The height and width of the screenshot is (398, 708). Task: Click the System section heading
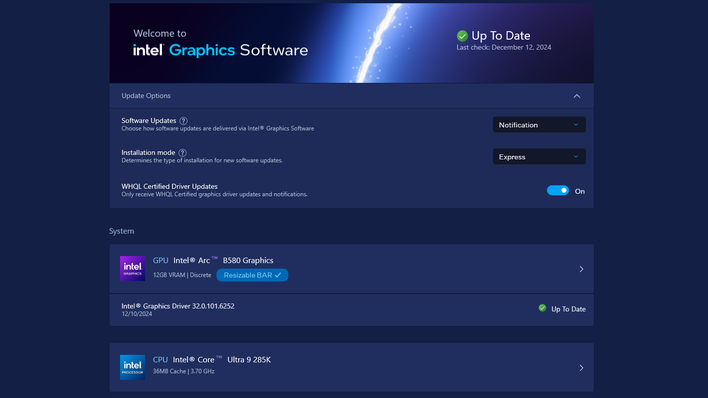121,231
